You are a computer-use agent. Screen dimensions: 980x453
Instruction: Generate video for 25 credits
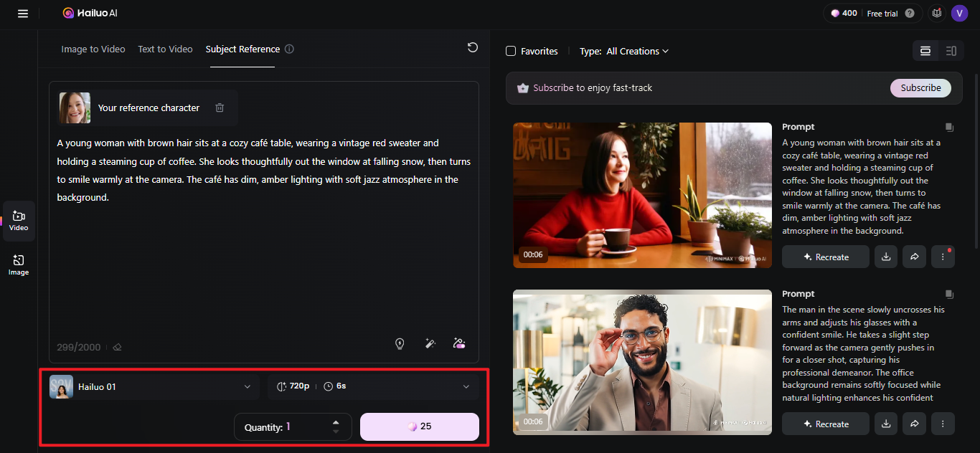(419, 426)
